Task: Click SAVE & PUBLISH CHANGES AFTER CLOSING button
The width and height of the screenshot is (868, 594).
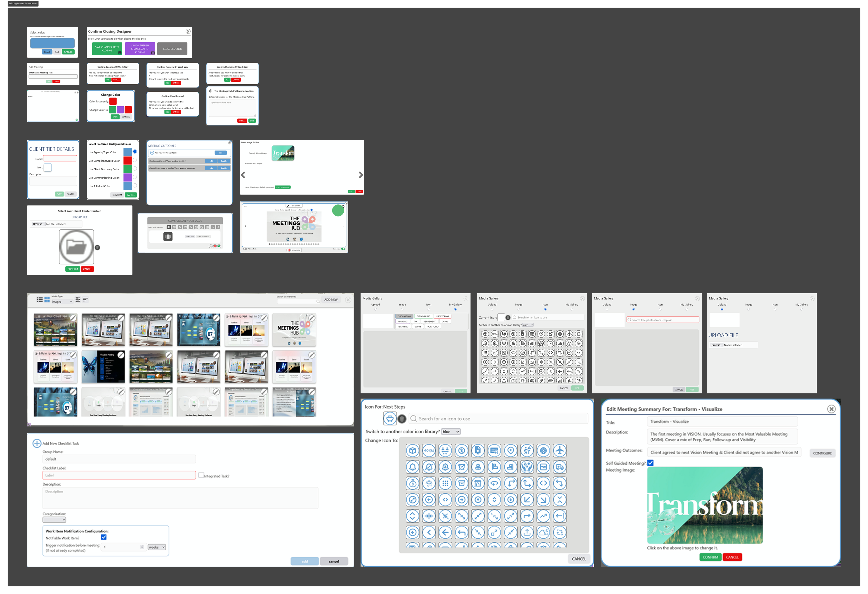Action: (x=140, y=49)
